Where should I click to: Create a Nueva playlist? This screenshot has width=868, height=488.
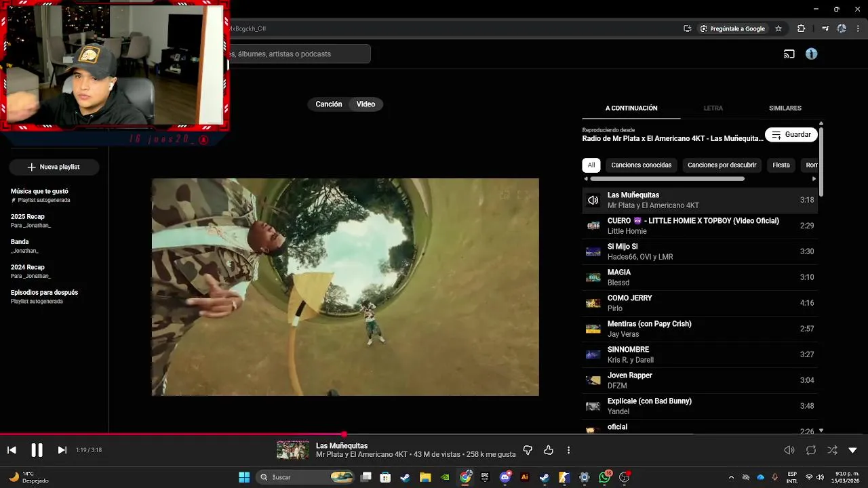[x=54, y=167]
